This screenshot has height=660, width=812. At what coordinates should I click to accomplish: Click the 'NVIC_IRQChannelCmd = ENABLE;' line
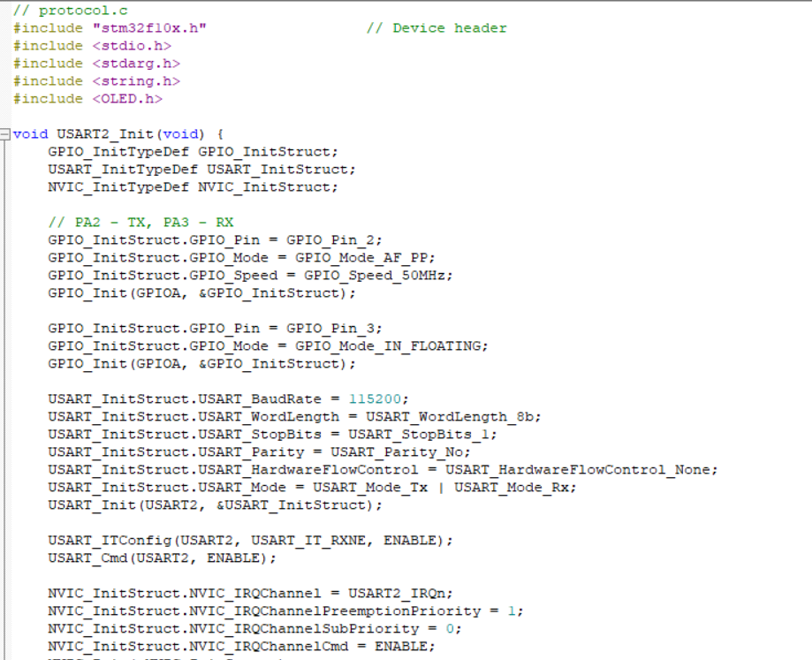241,646
